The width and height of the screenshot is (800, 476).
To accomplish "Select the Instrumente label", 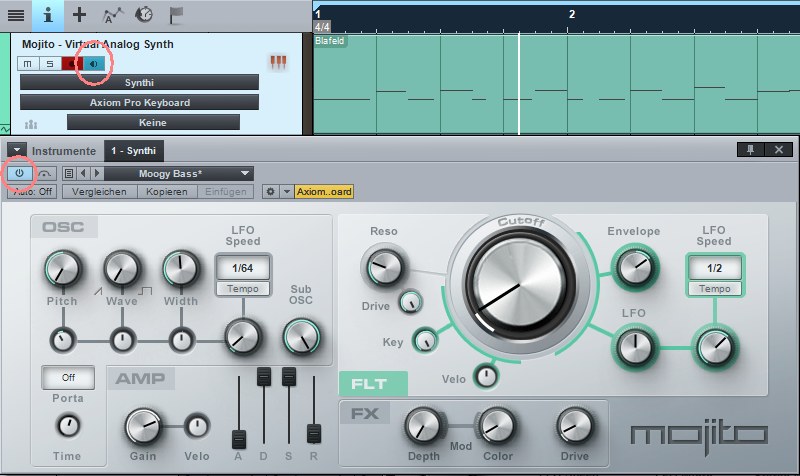I will coord(64,151).
